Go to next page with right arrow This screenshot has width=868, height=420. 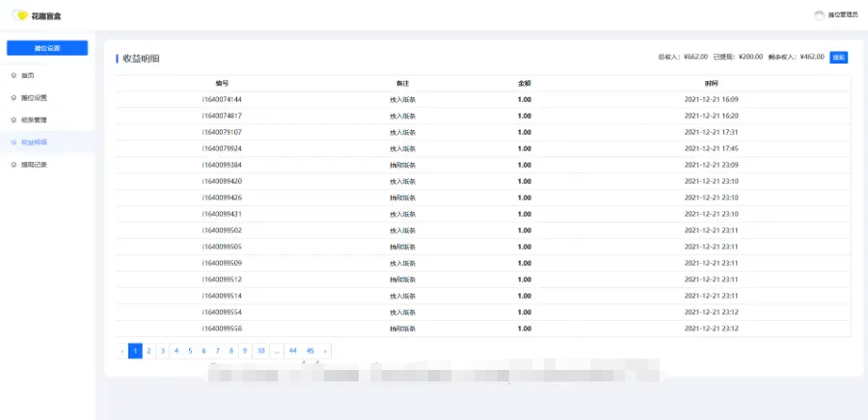click(326, 351)
